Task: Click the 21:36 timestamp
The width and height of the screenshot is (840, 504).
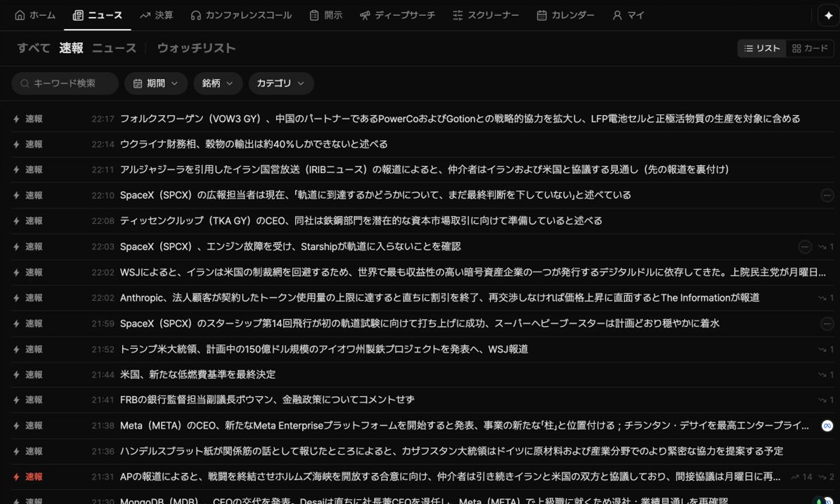Action: (103, 451)
